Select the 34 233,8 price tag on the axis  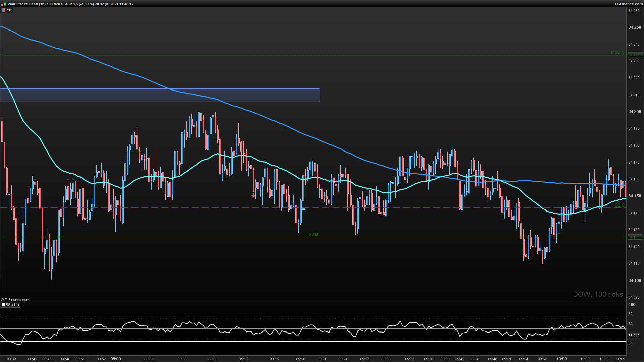click(635, 55)
